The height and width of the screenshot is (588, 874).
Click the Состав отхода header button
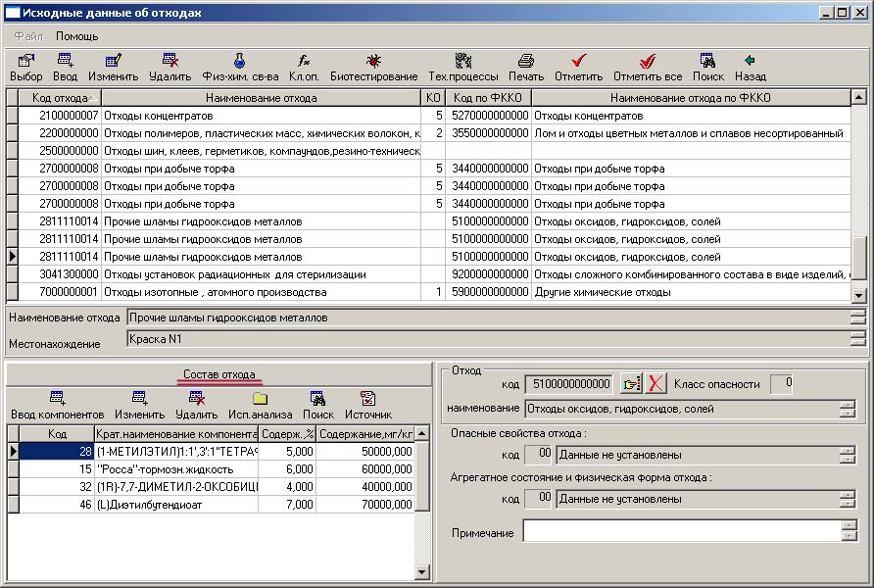click(x=218, y=374)
